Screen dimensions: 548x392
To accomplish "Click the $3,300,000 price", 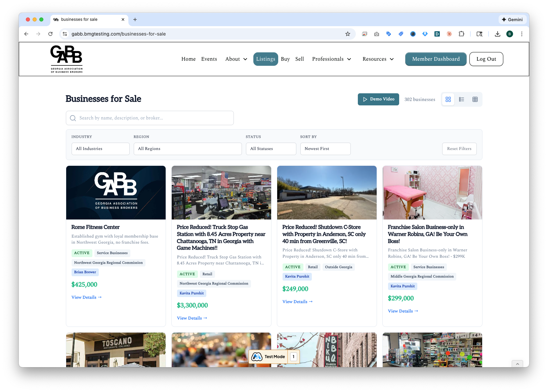I will [x=192, y=305].
